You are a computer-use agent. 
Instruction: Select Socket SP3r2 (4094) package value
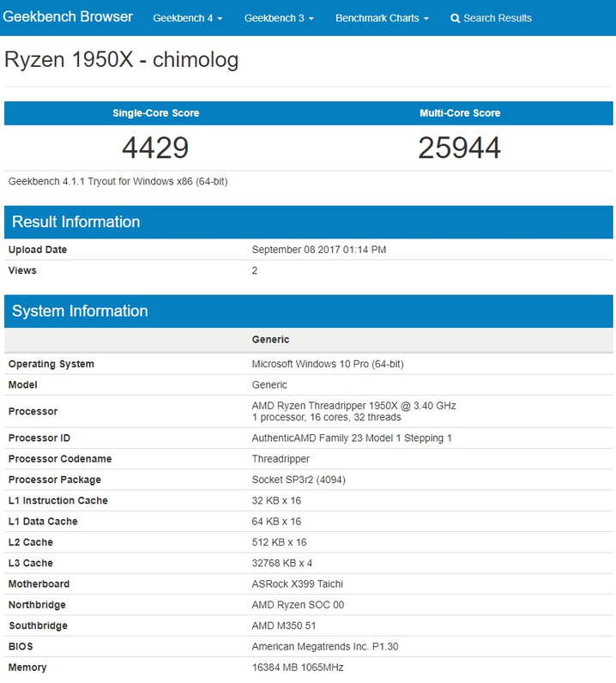(299, 480)
